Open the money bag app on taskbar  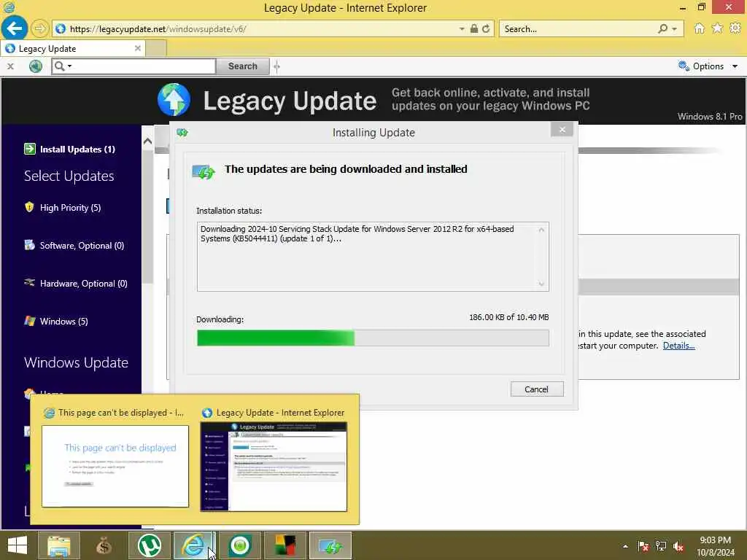pos(104,545)
